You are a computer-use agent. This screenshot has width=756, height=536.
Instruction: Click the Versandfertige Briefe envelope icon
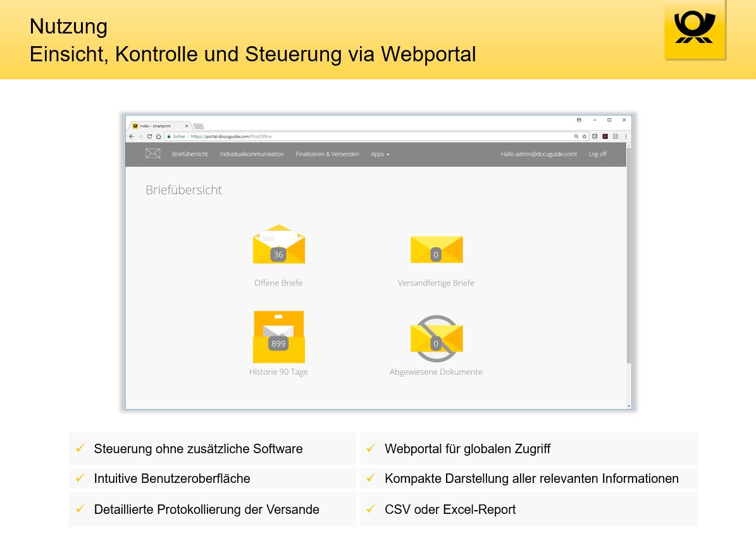436,250
